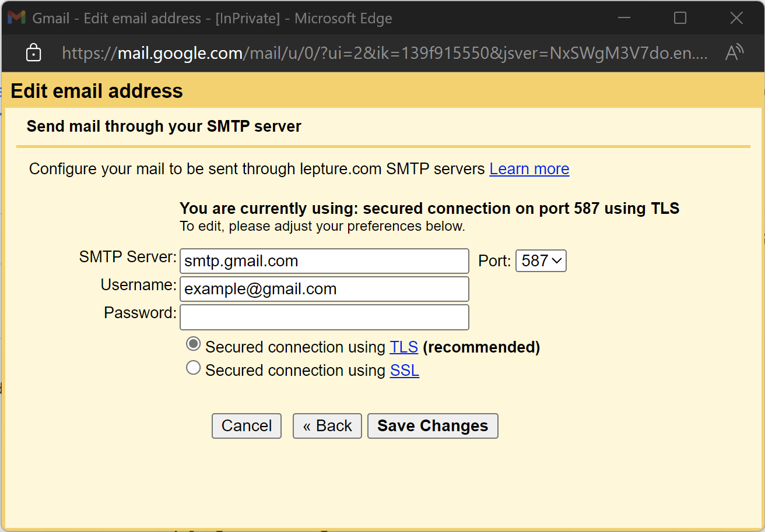Click the 'Password:' label
Image resolution: width=765 pixels, height=532 pixels.
click(x=140, y=313)
